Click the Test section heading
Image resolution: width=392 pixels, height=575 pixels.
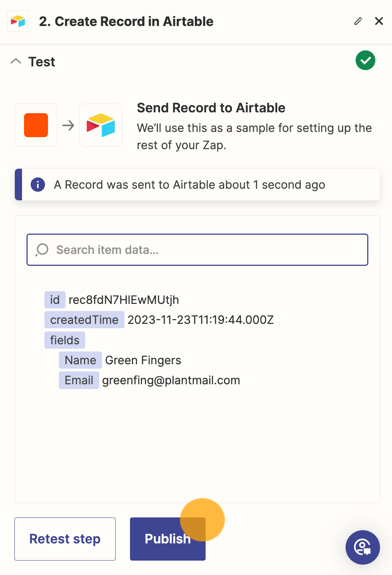coord(42,62)
